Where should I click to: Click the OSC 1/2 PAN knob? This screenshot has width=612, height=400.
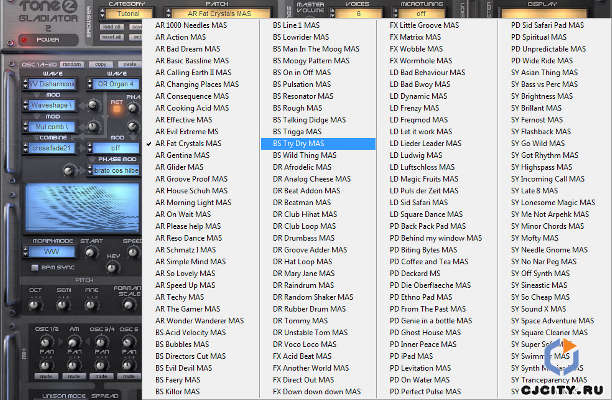[x=46, y=365]
